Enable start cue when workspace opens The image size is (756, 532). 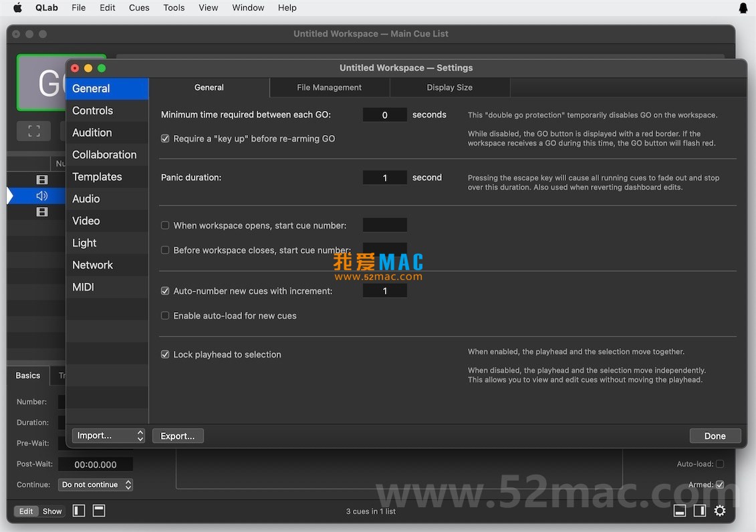click(165, 225)
